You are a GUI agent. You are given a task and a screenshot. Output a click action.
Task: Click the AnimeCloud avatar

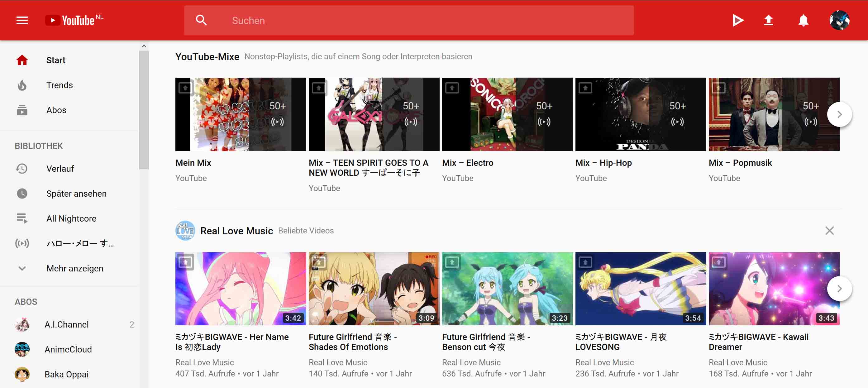coord(22,350)
